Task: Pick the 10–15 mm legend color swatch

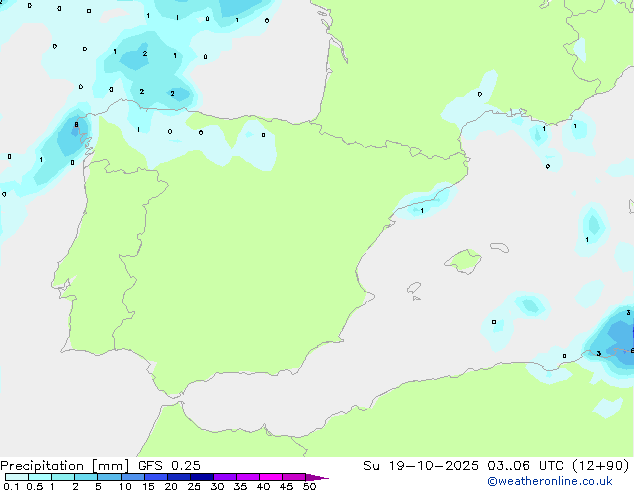Action: pos(133,477)
